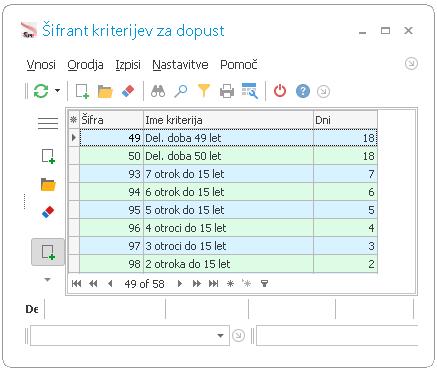
Task: Open help with blue question mark
Action: (x=303, y=91)
